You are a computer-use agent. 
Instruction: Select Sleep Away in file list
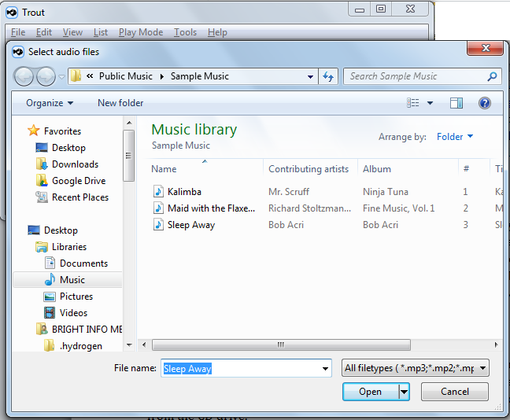pyautogui.click(x=191, y=225)
